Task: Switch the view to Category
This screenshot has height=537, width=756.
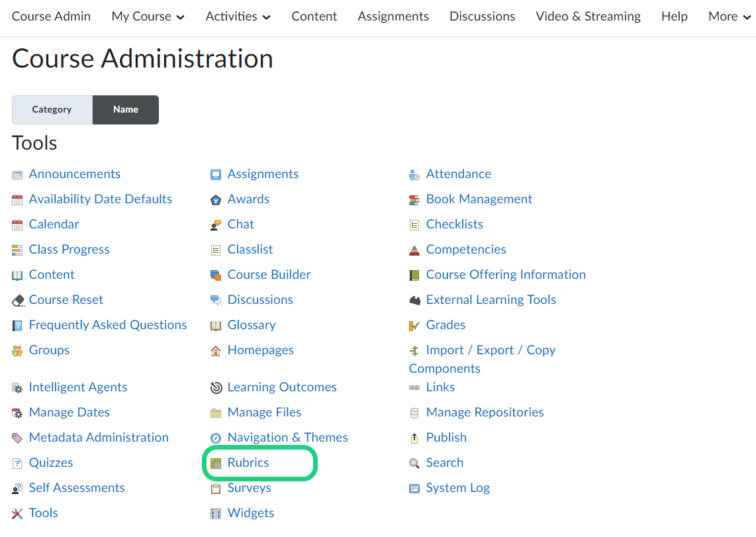Action: [52, 110]
